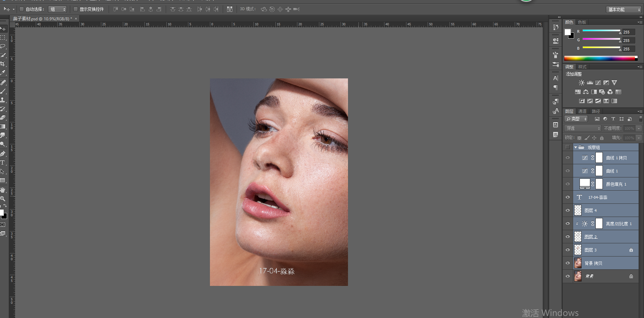Click Auto-Align Layers icon in options bar

pyautogui.click(x=230, y=9)
